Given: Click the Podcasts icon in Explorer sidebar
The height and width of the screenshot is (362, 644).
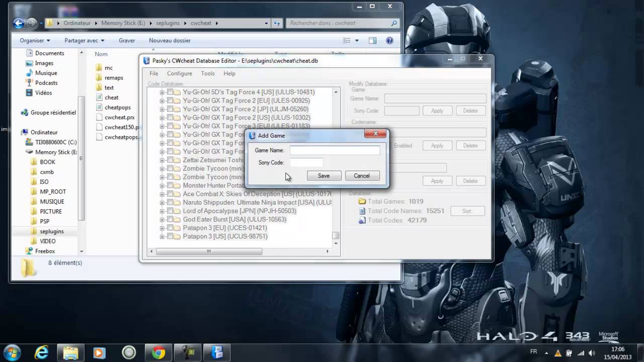Looking at the screenshot, I should coord(29,83).
